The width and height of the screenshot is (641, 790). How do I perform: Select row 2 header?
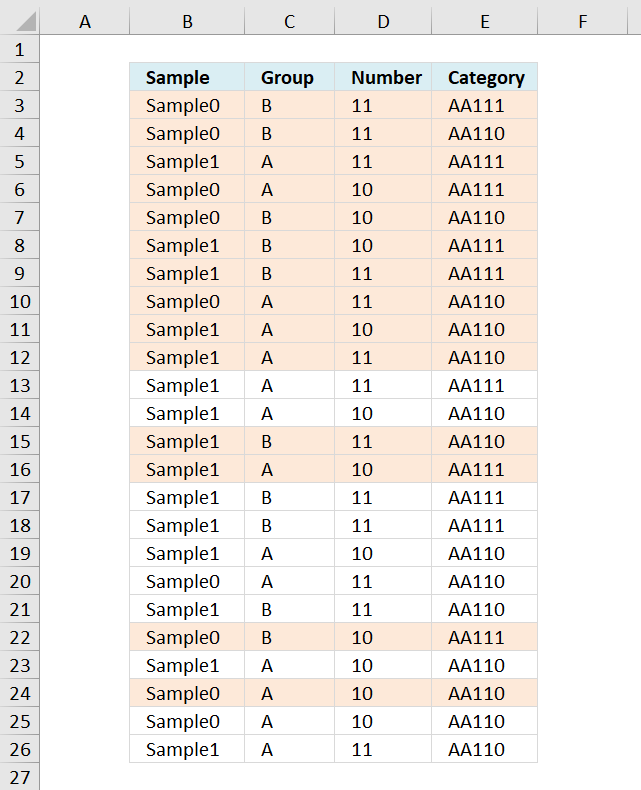20,77
